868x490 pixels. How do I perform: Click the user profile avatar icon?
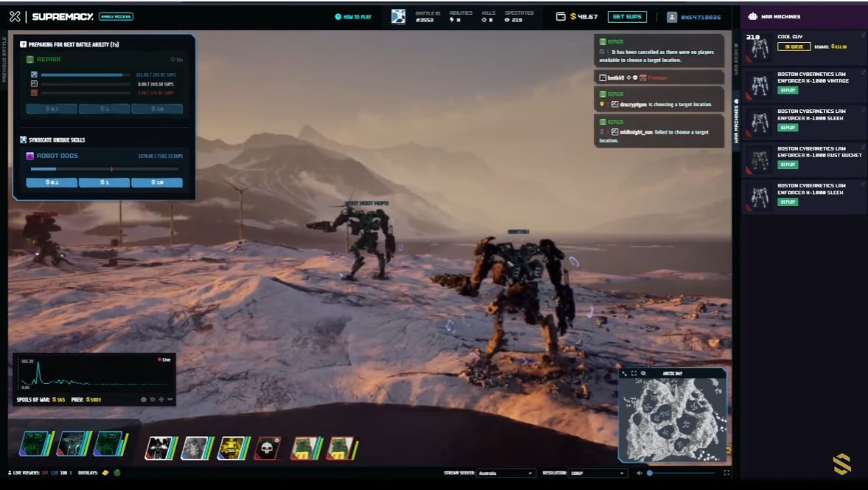672,16
